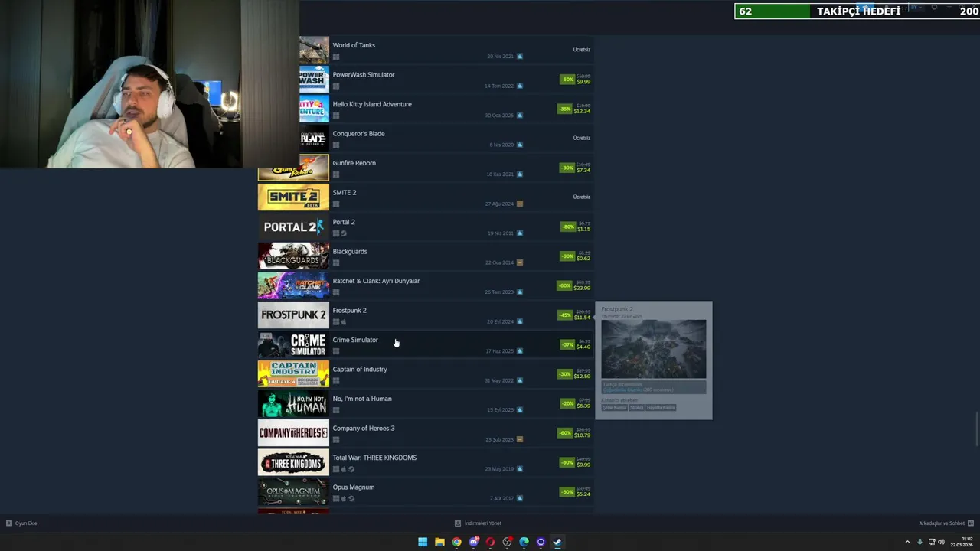The width and height of the screenshot is (980, 551).
Task: Expand the system tray hidden icons chevron
Action: click(907, 542)
